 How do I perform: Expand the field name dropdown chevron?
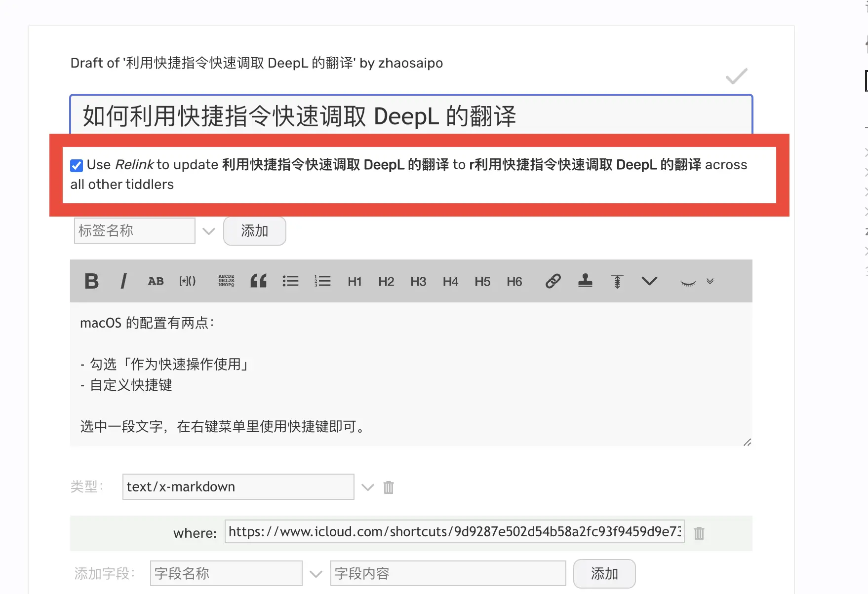tap(316, 574)
